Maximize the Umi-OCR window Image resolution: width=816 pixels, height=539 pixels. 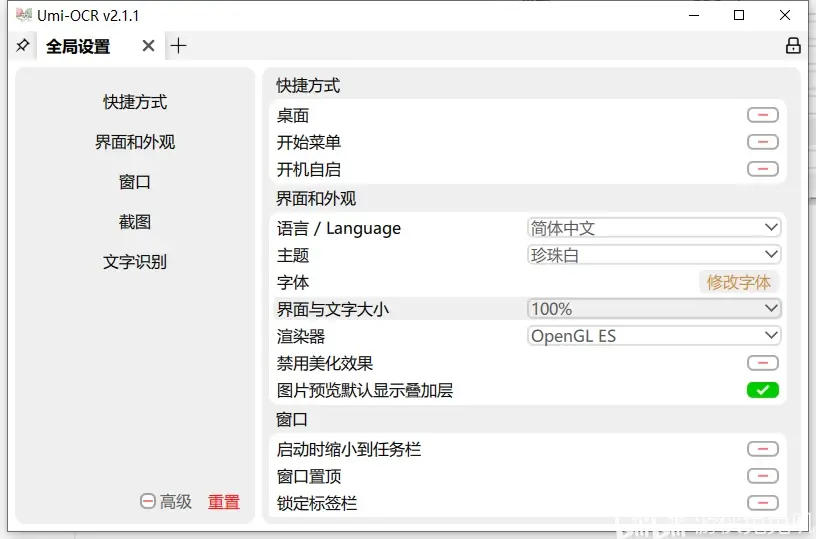coord(738,15)
